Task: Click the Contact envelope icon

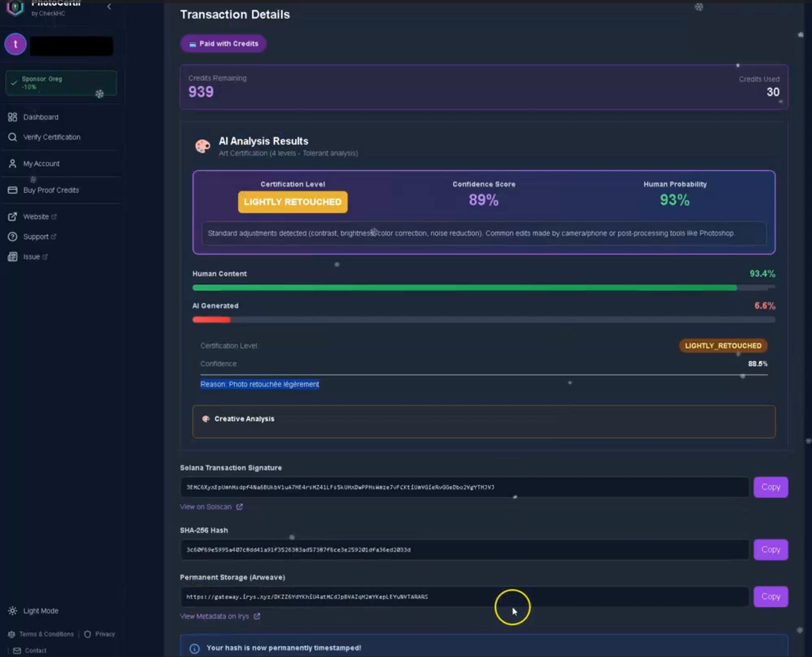Action: 17,650
